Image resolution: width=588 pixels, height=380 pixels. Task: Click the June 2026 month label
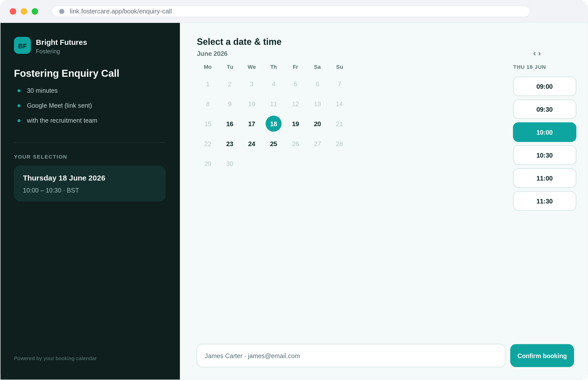click(212, 54)
